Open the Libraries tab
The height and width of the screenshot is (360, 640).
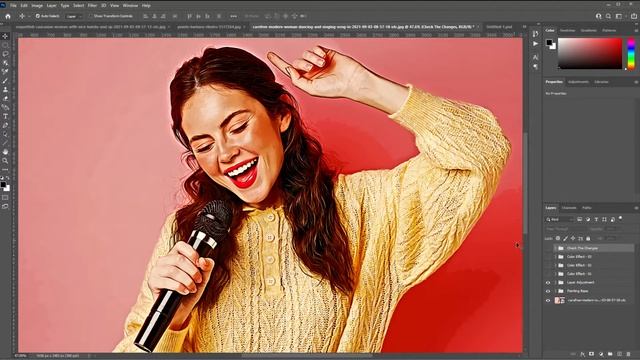[601, 82]
